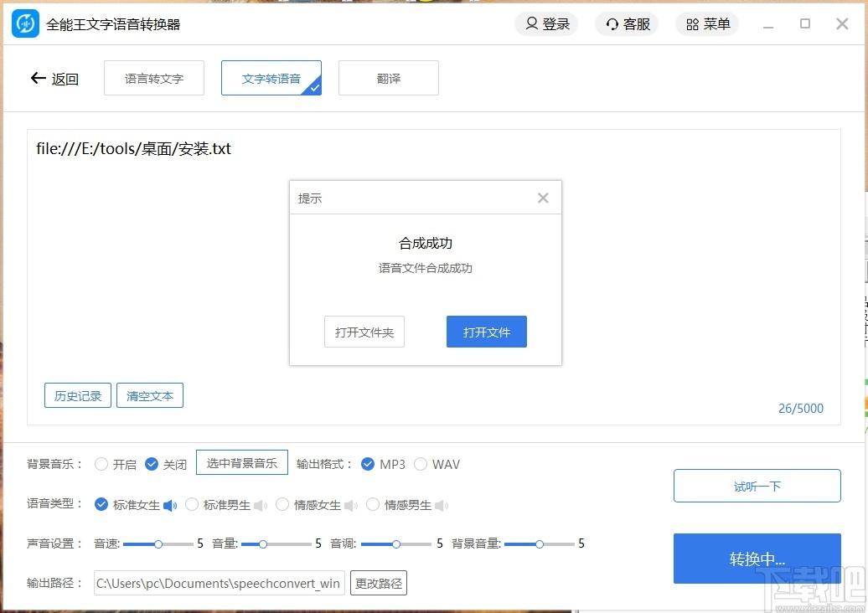Click 打开文件夹 in dialog
Viewport: 868px width, 613px height.
(364, 332)
